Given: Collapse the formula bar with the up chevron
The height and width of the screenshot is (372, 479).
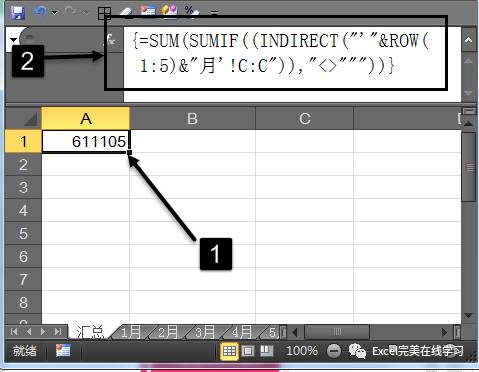Looking at the screenshot, I should point(468,40).
